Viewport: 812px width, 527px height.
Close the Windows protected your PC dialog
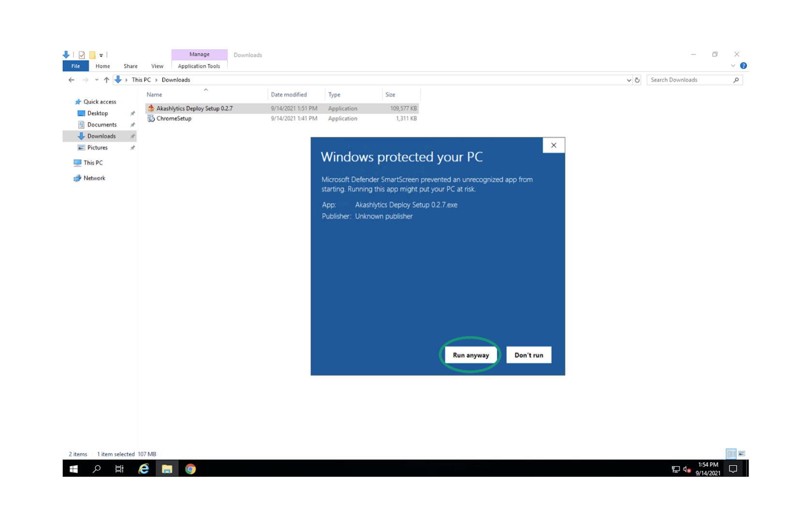(553, 145)
